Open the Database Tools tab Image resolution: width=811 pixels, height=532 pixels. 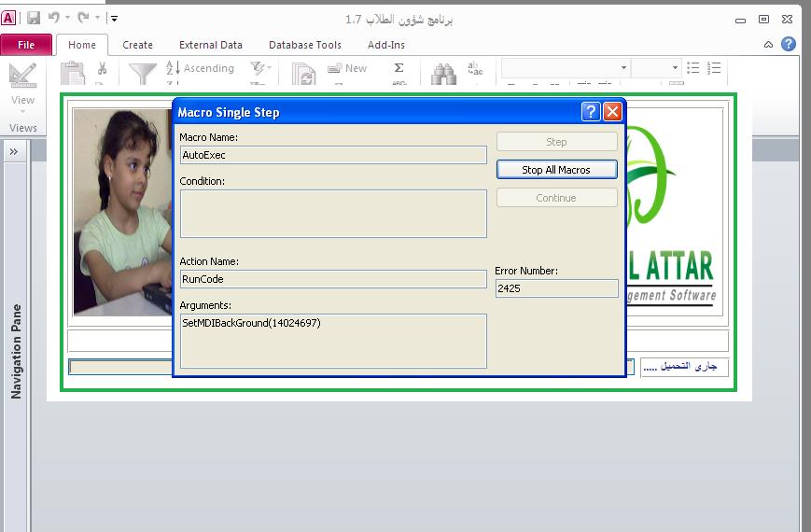tap(304, 45)
